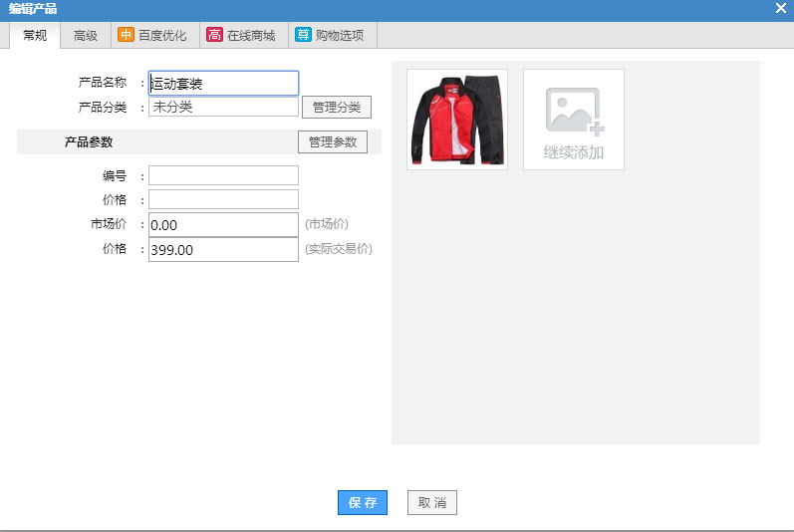Click the 管理参数 button
Viewport: 794px width, 532px height.
point(333,142)
